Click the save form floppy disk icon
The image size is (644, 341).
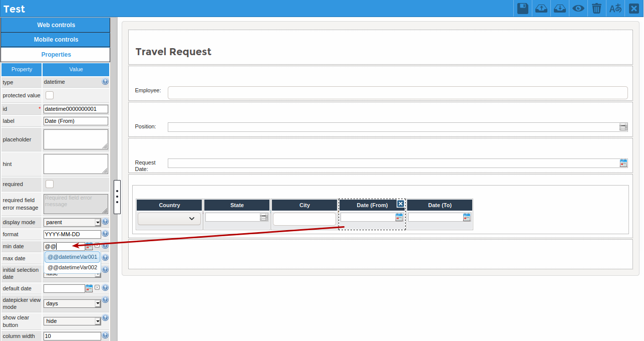523,9
